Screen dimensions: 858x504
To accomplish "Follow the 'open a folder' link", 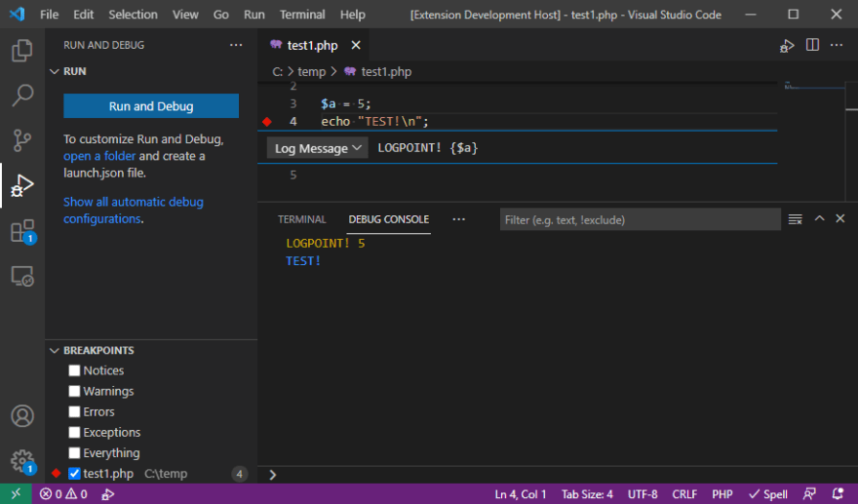I will [x=99, y=156].
